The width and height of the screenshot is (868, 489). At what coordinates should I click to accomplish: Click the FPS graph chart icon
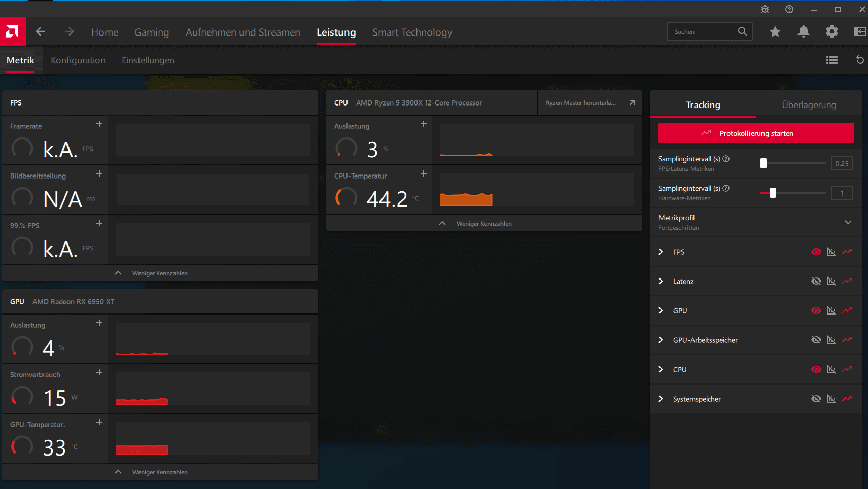pos(831,252)
